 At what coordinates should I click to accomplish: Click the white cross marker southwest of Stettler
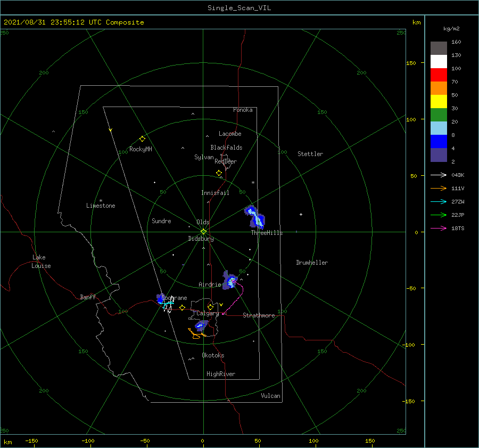coord(301,214)
